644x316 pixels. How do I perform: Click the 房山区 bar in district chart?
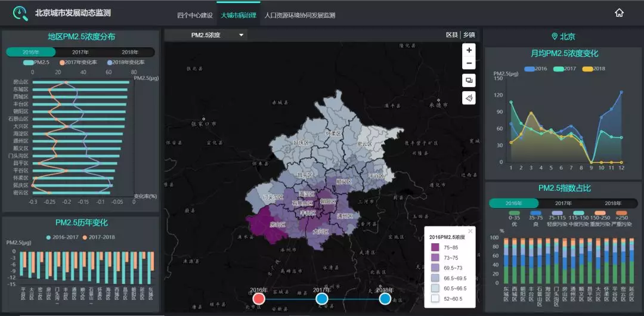tap(81, 82)
